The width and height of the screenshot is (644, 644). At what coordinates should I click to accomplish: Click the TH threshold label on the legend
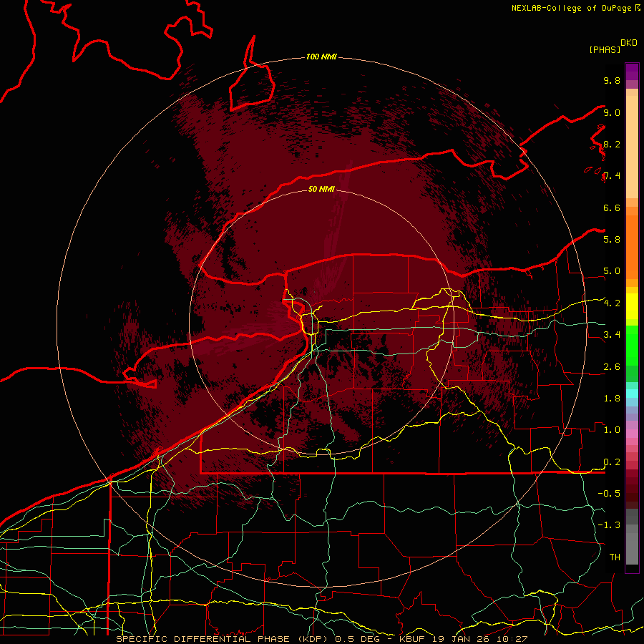pyautogui.click(x=615, y=557)
